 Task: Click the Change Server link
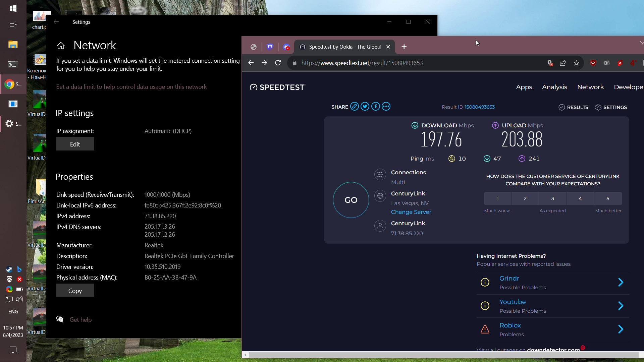(x=411, y=212)
